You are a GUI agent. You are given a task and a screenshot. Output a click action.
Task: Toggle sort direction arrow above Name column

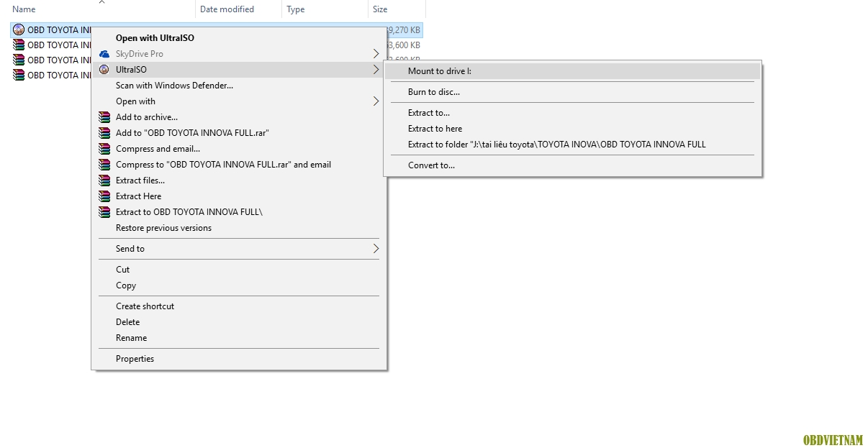click(x=101, y=2)
